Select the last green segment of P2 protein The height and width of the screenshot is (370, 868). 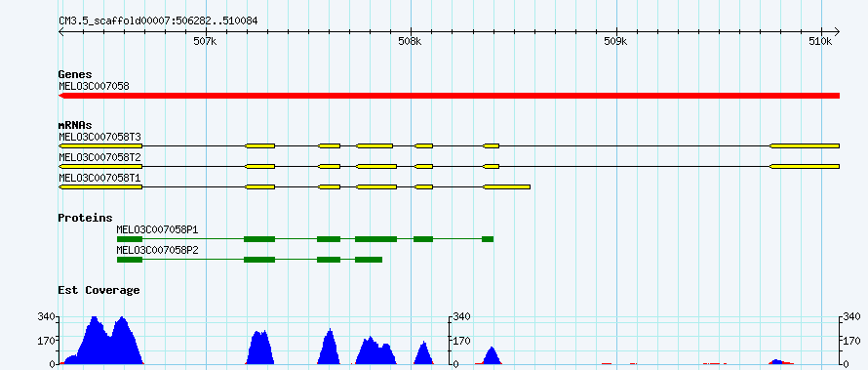pos(369,260)
